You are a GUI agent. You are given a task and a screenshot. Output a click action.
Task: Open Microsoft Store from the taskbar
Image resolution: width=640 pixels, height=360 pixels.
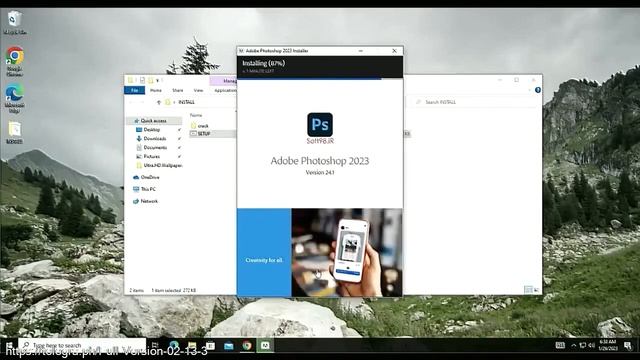pyautogui.click(x=210, y=345)
